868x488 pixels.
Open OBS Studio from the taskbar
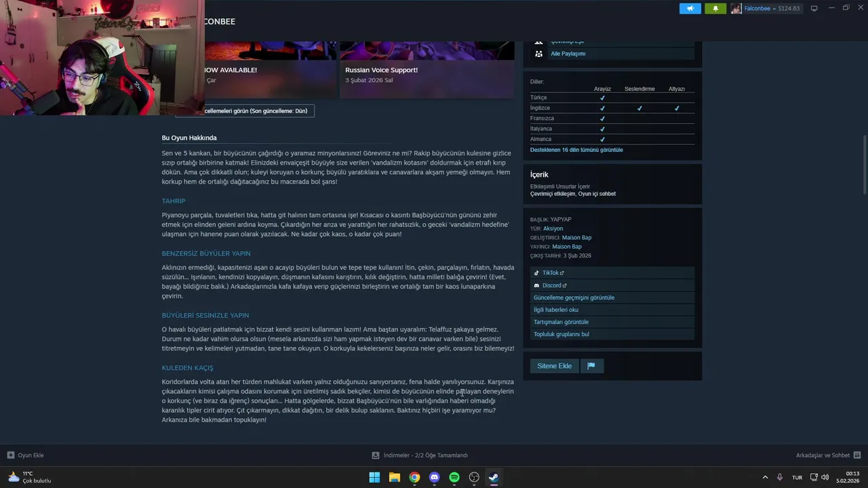pyautogui.click(x=474, y=477)
